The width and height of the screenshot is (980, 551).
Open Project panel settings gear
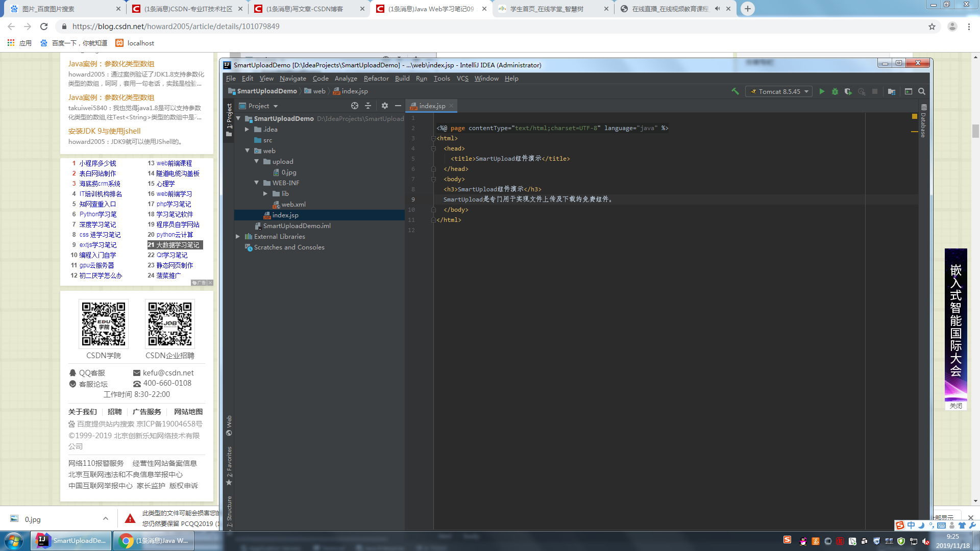coord(385,106)
